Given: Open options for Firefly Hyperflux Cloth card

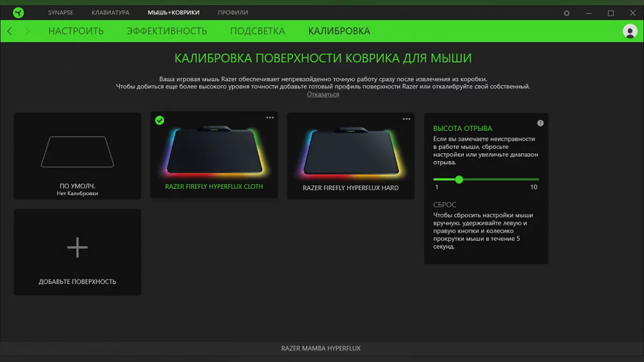Looking at the screenshot, I should 270,119.
